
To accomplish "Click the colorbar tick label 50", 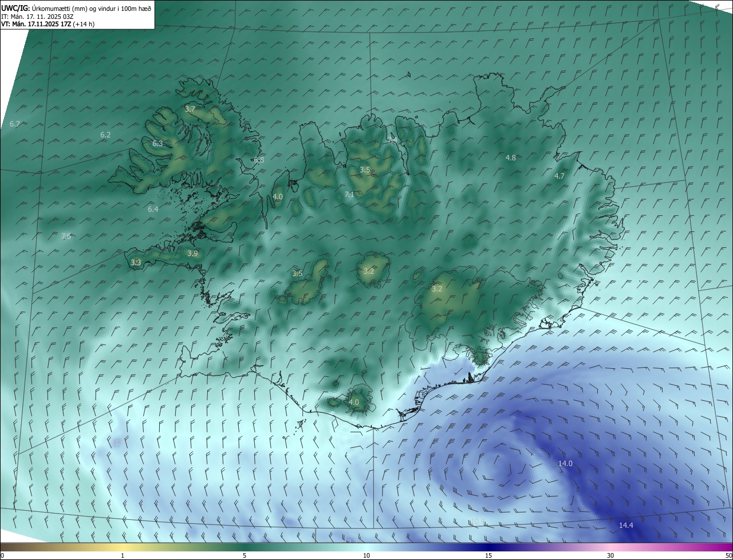I will click(728, 555).
